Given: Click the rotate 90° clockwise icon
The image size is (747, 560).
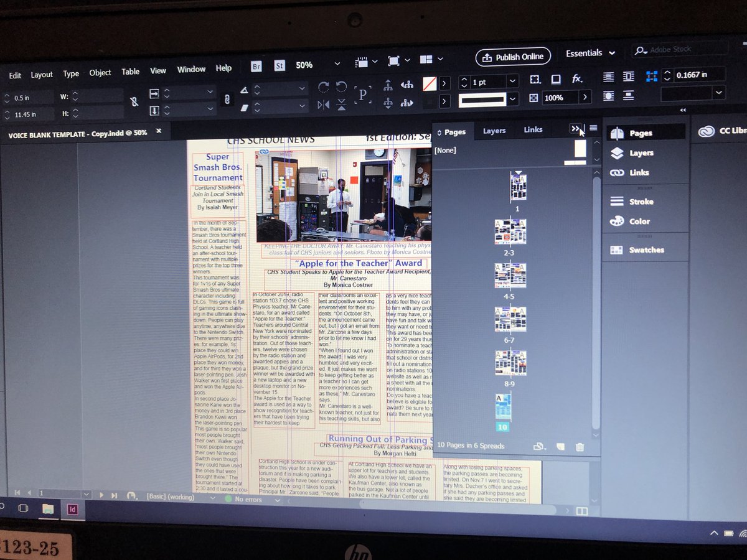Looking at the screenshot, I should click(323, 86).
